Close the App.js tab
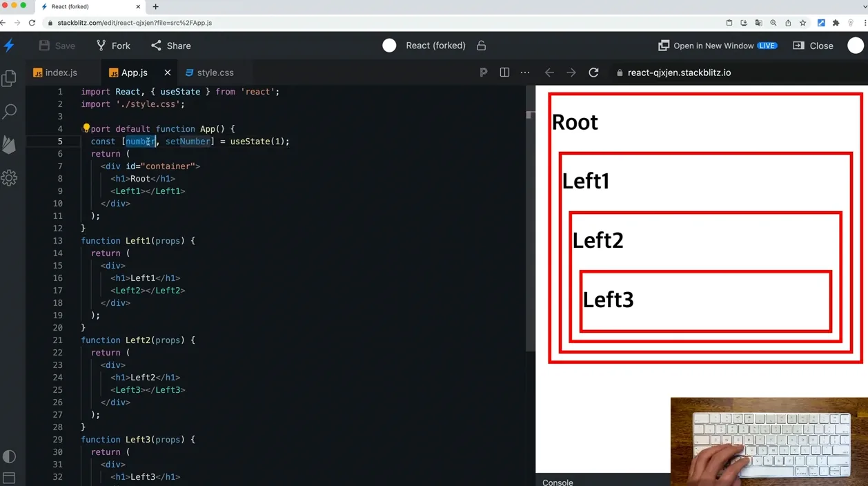Image resolution: width=868 pixels, height=486 pixels. coord(168,72)
